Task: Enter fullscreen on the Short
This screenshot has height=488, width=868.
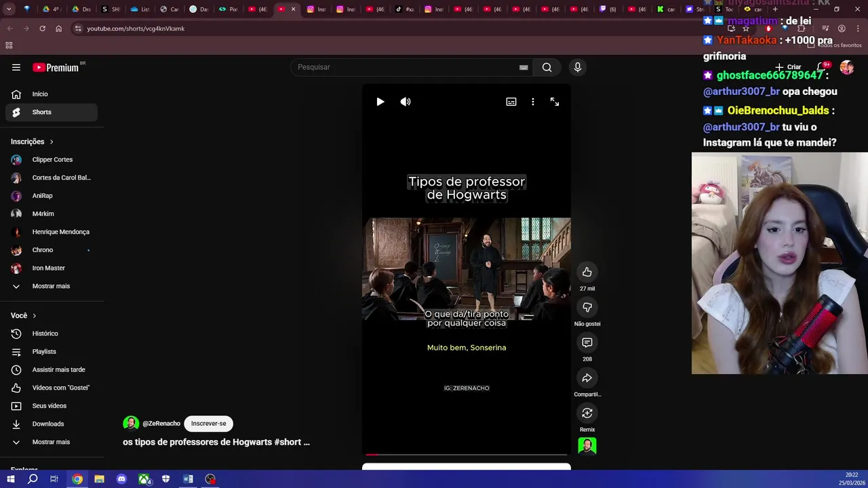Action: point(555,102)
